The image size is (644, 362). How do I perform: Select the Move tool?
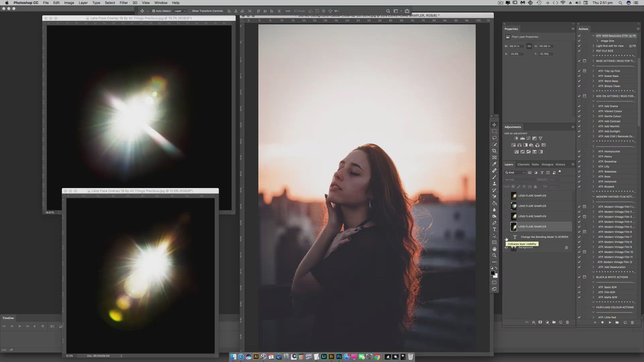tap(494, 124)
